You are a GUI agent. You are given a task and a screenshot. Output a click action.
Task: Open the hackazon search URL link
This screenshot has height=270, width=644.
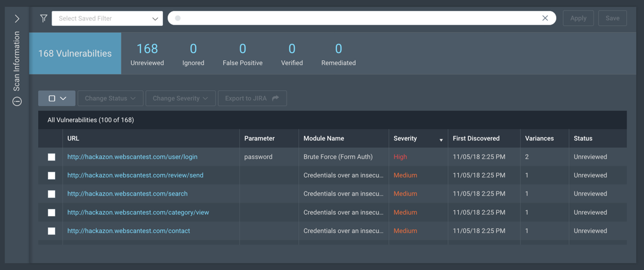click(x=127, y=194)
